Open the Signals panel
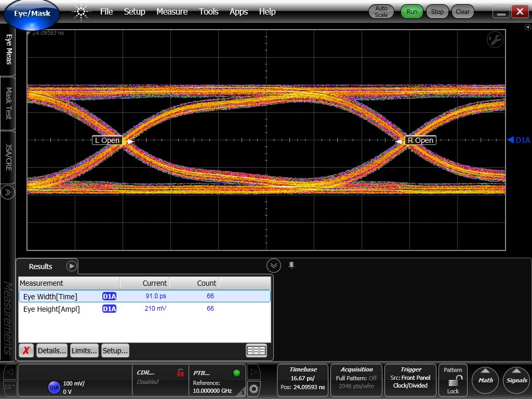 click(x=516, y=380)
